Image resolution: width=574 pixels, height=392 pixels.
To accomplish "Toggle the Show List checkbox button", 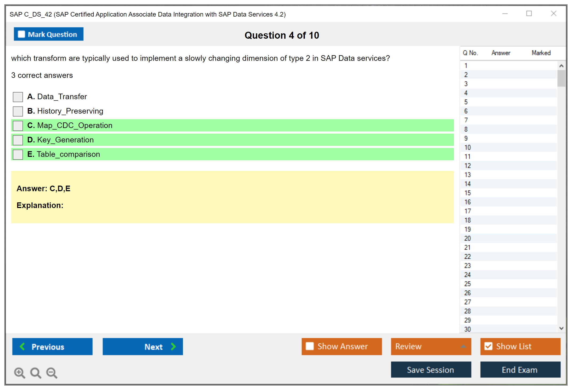I will click(x=488, y=346).
